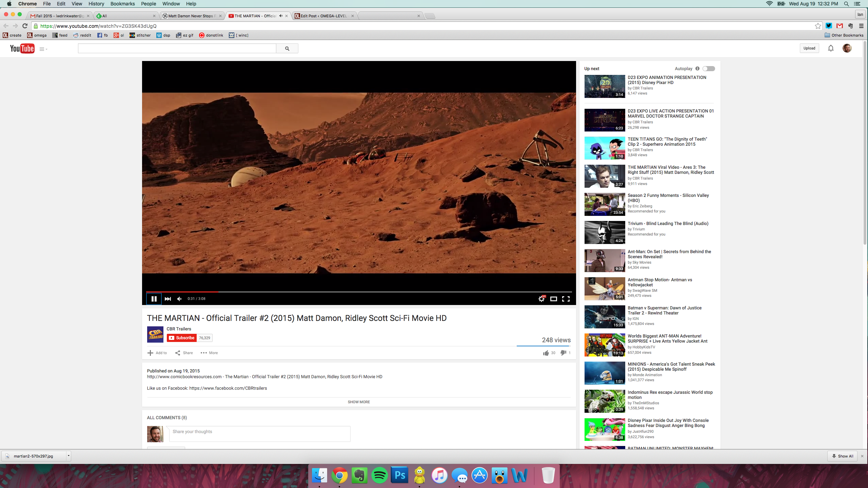This screenshot has height=488, width=868.
Task: Open the account avatar menu
Action: click(x=847, y=48)
